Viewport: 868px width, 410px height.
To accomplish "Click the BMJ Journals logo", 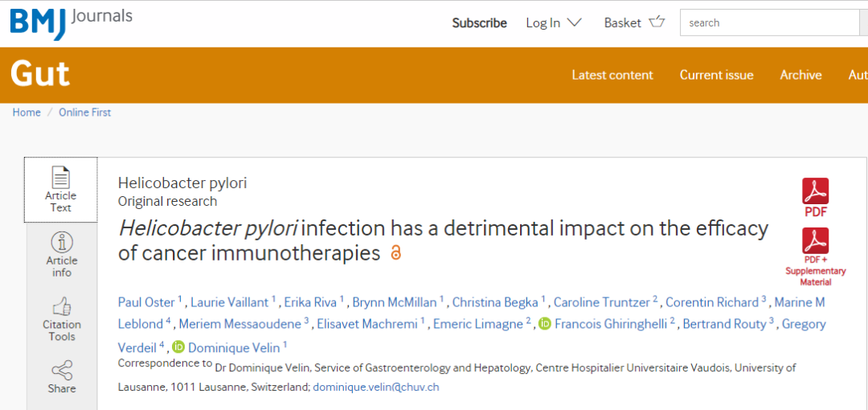I will click(x=72, y=23).
